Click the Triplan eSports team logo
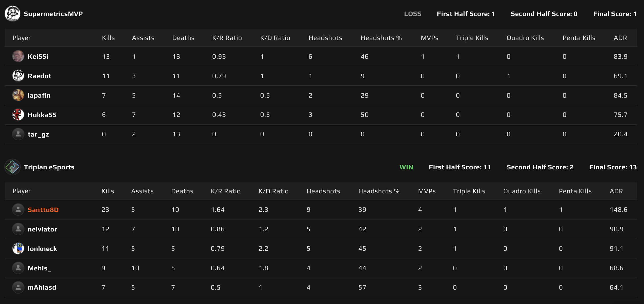The image size is (644, 304). point(12,167)
